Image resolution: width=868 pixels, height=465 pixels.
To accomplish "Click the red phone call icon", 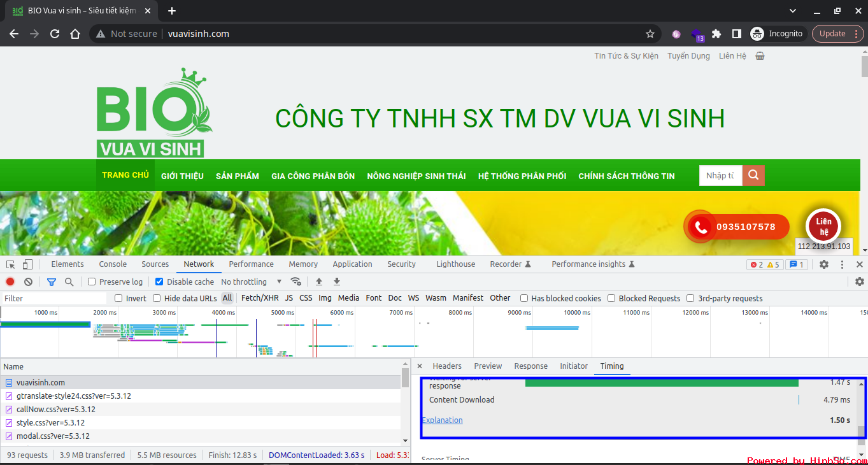I will (701, 227).
